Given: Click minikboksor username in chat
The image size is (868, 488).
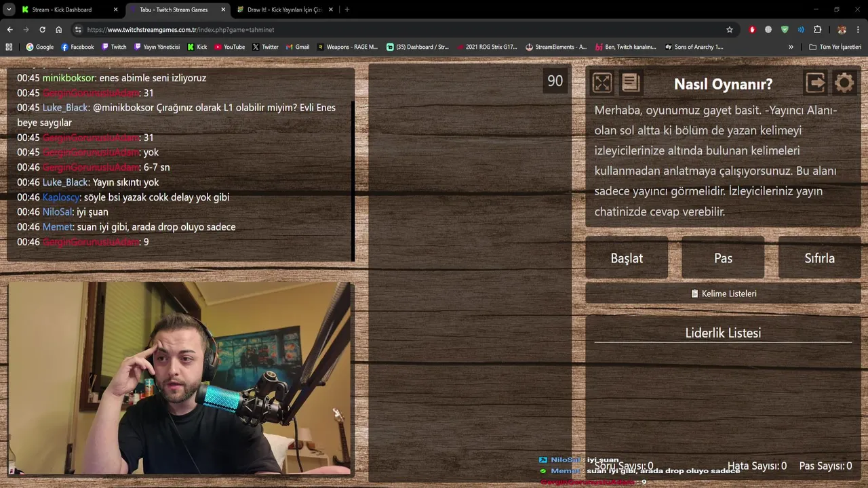Looking at the screenshot, I should 68,78.
